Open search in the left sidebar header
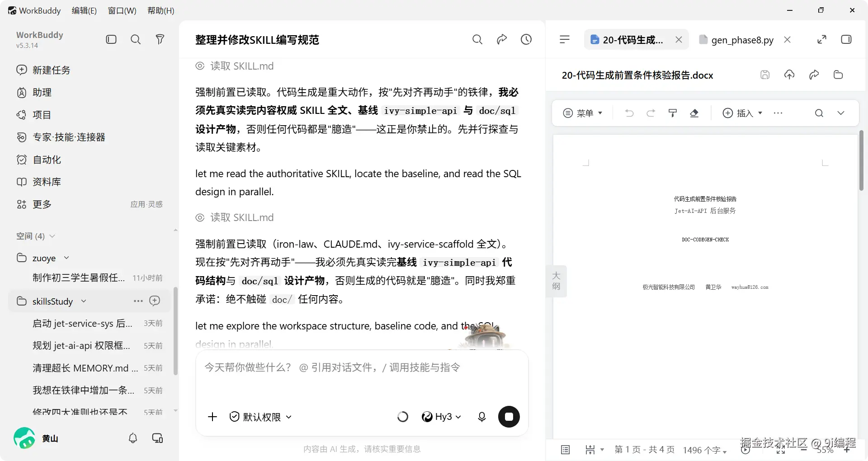The height and width of the screenshot is (461, 868). tap(135, 40)
